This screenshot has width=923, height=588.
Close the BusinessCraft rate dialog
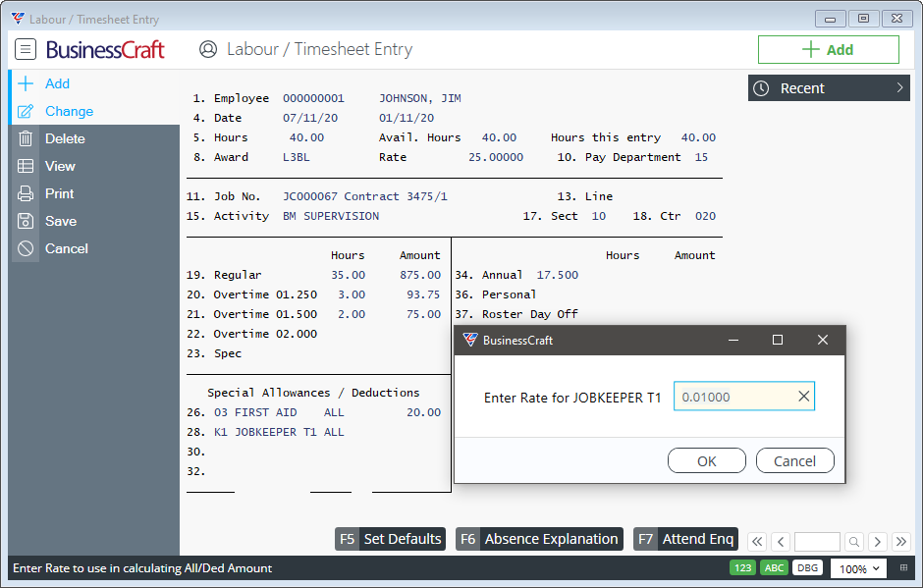[822, 341]
